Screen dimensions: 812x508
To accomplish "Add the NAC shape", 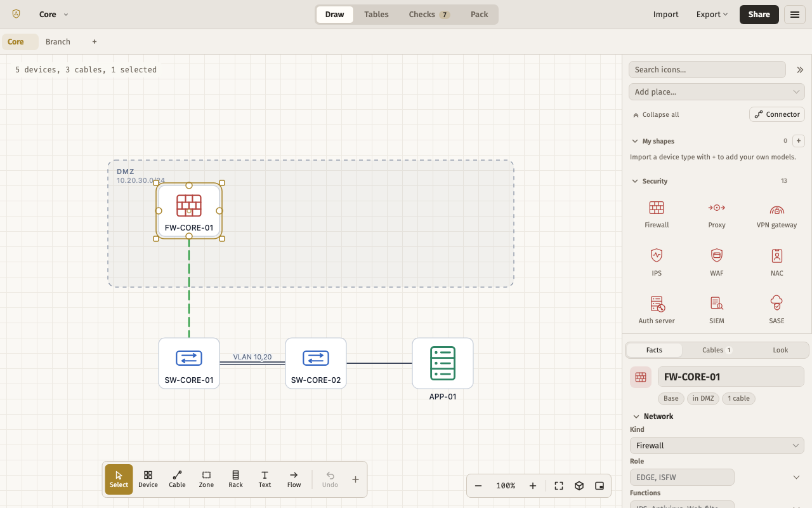I will (776, 262).
